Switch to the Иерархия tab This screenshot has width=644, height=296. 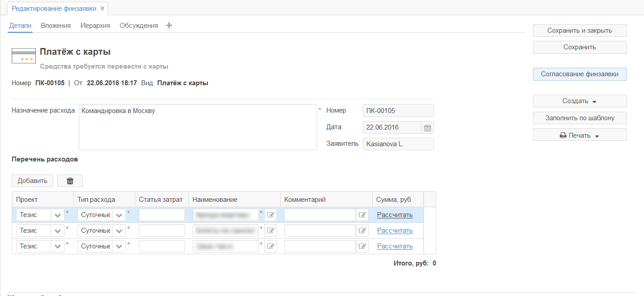(95, 26)
